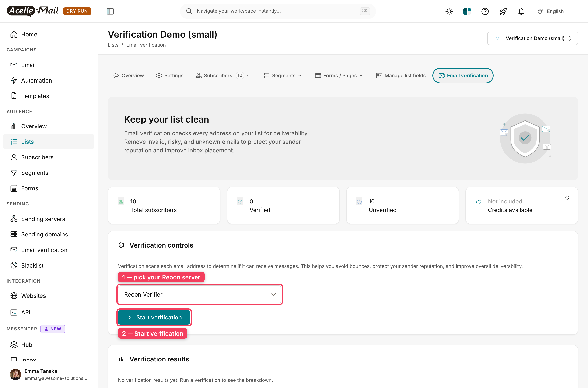Refresh the credits available card
This screenshot has height=388, width=588.
click(567, 197)
